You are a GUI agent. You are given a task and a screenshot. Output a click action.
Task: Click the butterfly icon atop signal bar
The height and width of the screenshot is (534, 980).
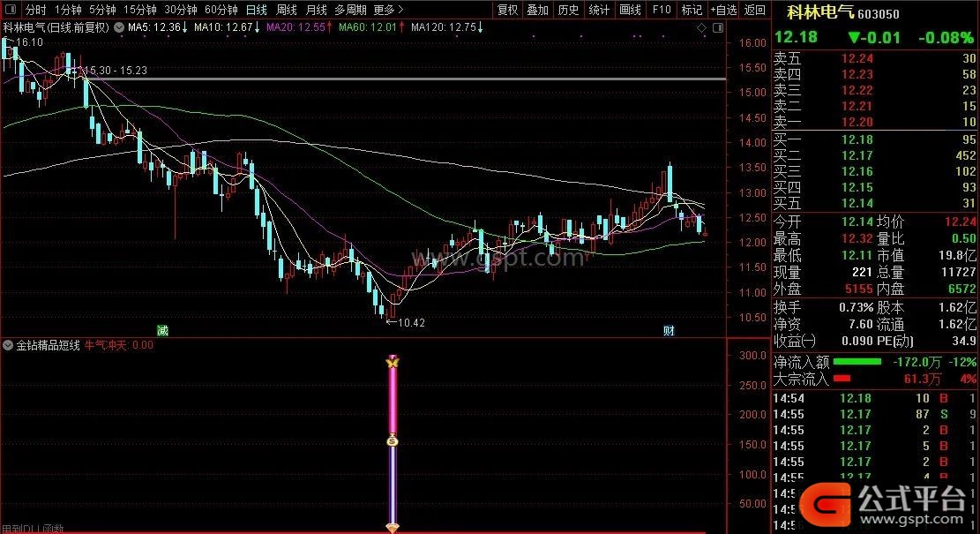click(x=393, y=361)
